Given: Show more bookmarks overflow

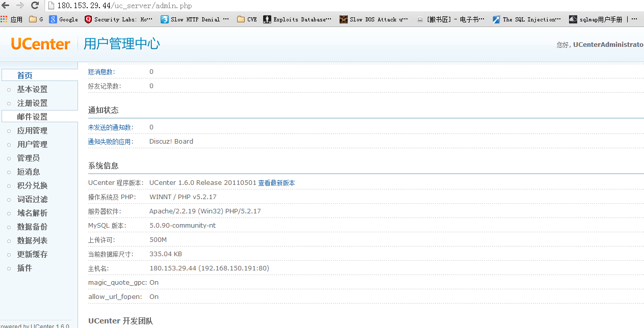Looking at the screenshot, I should pyautogui.click(x=634, y=19).
